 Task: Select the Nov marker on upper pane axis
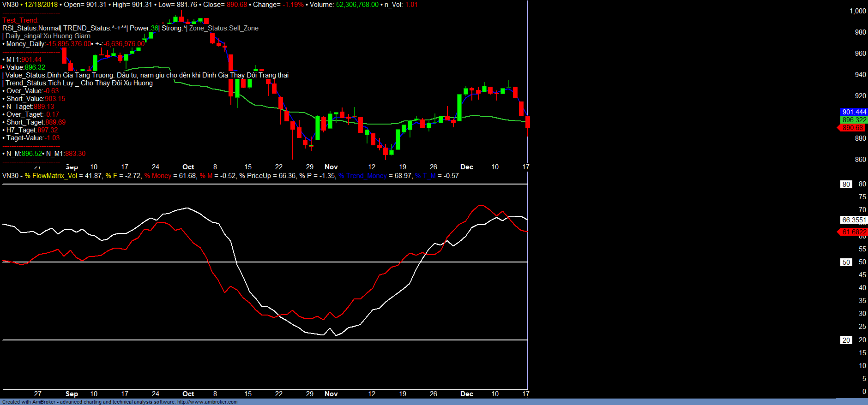(331, 167)
